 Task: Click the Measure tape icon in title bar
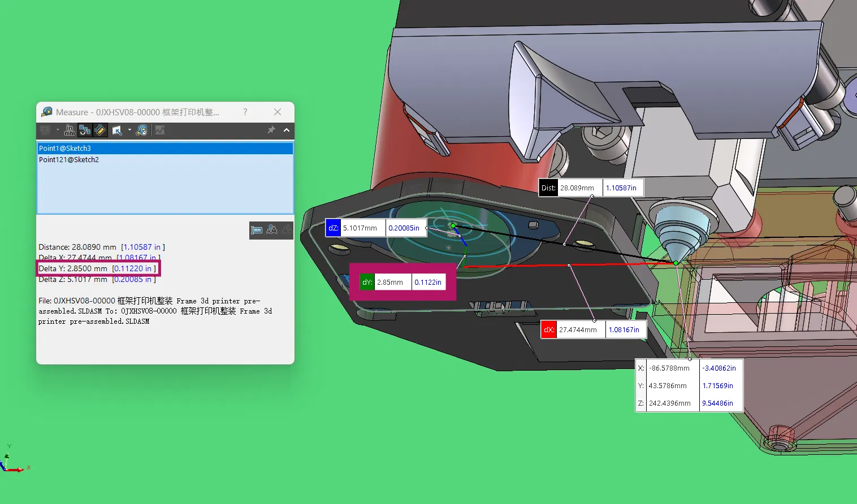pos(47,112)
